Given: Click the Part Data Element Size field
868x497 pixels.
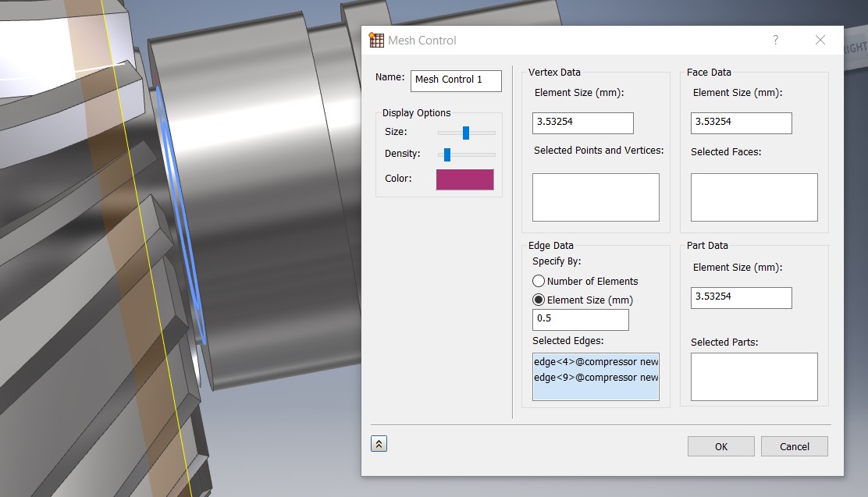Looking at the screenshot, I should pyautogui.click(x=740, y=297).
